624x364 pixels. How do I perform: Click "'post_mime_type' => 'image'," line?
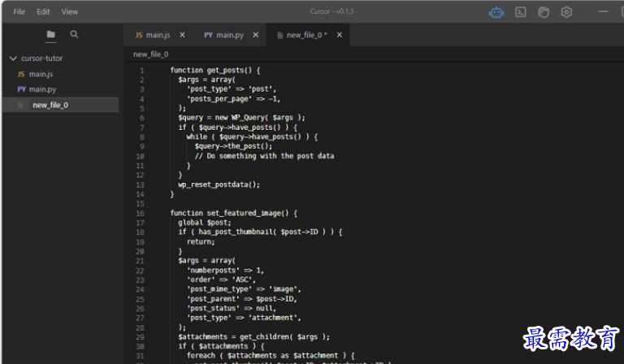click(x=244, y=289)
